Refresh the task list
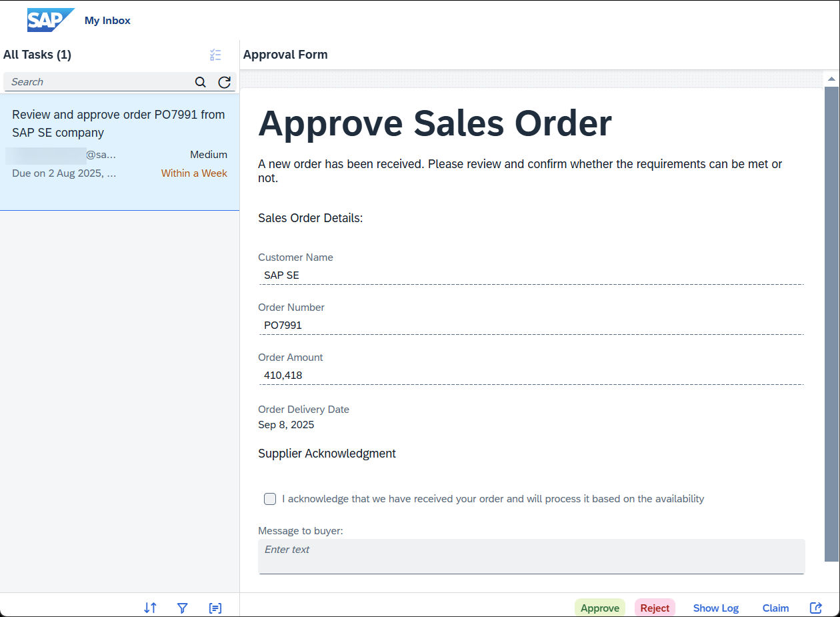Image resolution: width=840 pixels, height=617 pixels. [225, 82]
